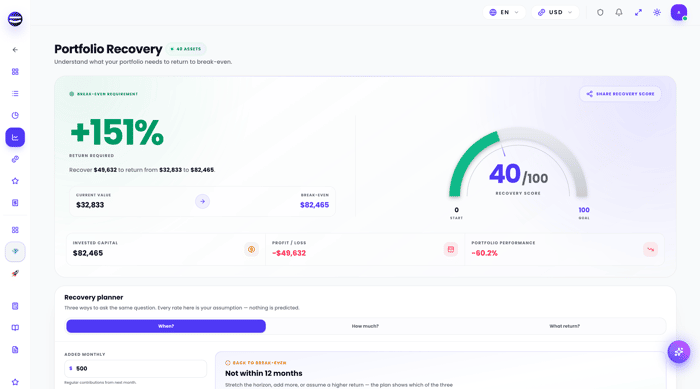Click Share Recovery Score button
Viewport: 700px width, 389px height.
pos(620,94)
